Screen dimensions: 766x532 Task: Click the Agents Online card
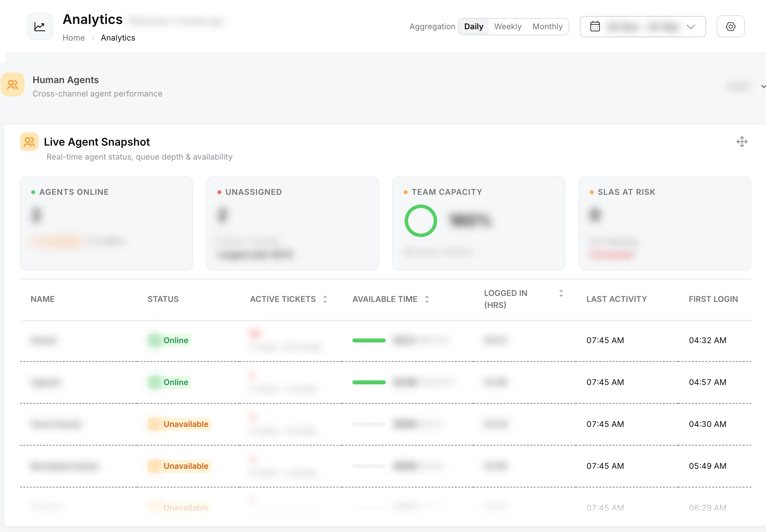pyautogui.click(x=106, y=223)
